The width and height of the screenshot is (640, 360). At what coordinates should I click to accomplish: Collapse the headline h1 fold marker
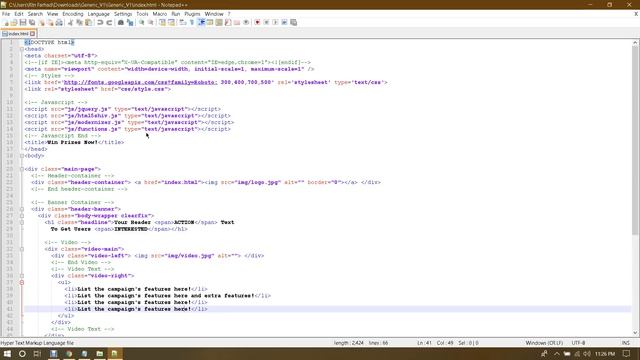point(22,222)
